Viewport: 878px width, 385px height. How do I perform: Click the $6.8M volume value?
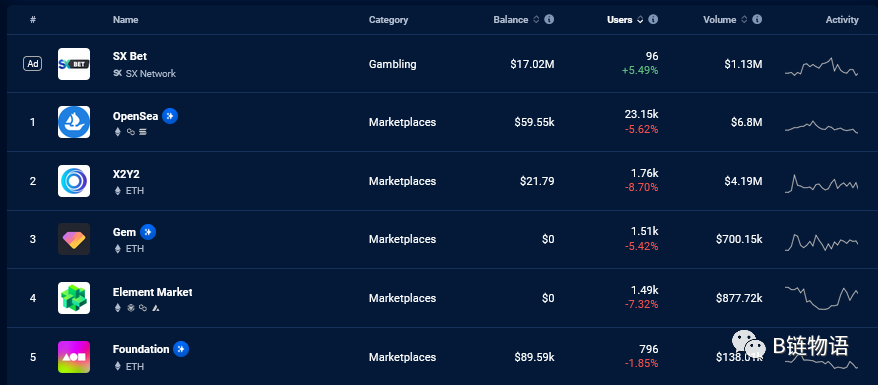746,122
